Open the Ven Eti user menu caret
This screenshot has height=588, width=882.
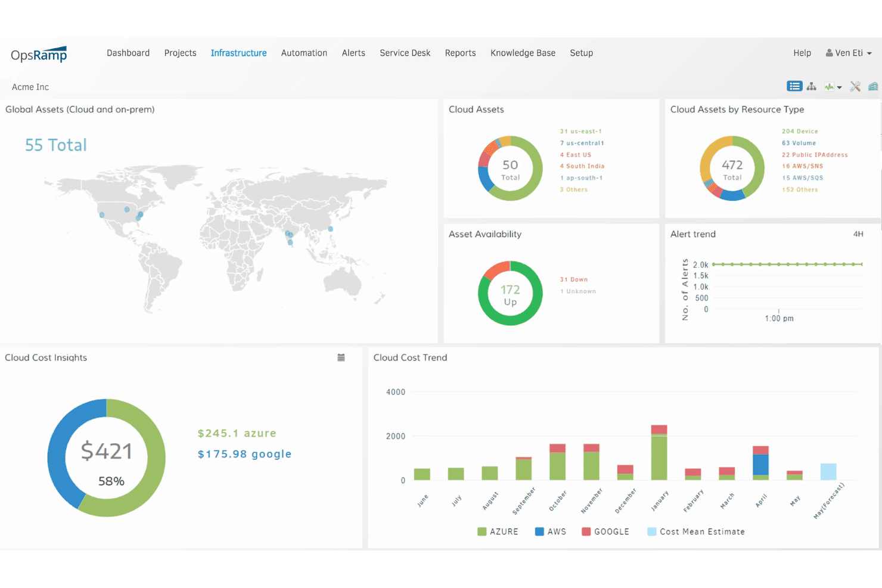point(869,54)
